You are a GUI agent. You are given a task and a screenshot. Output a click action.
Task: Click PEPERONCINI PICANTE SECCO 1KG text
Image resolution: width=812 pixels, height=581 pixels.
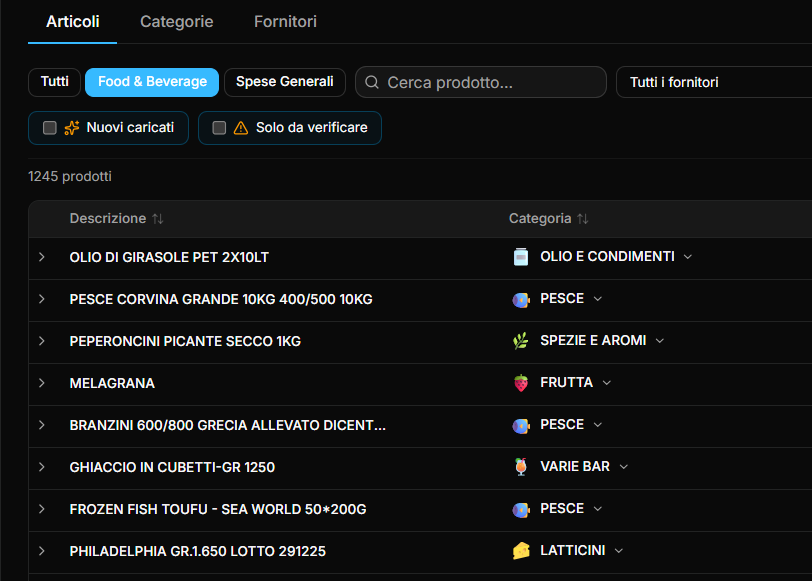click(x=185, y=341)
